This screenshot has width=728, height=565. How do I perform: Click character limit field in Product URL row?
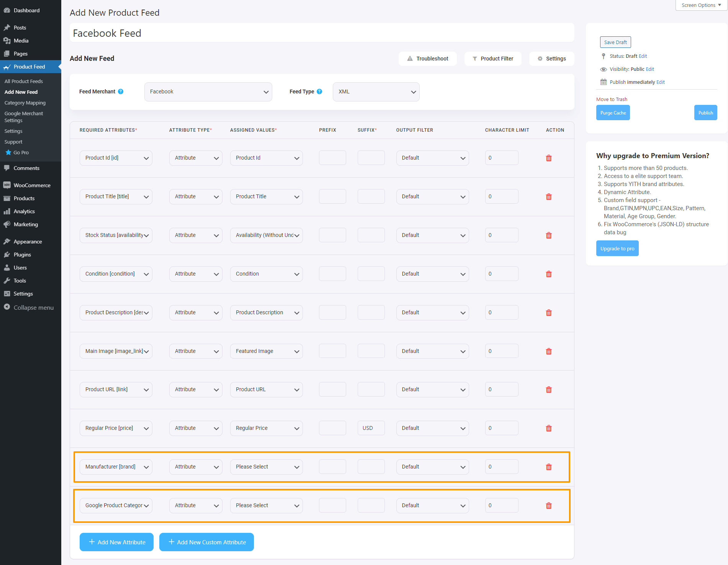click(502, 389)
